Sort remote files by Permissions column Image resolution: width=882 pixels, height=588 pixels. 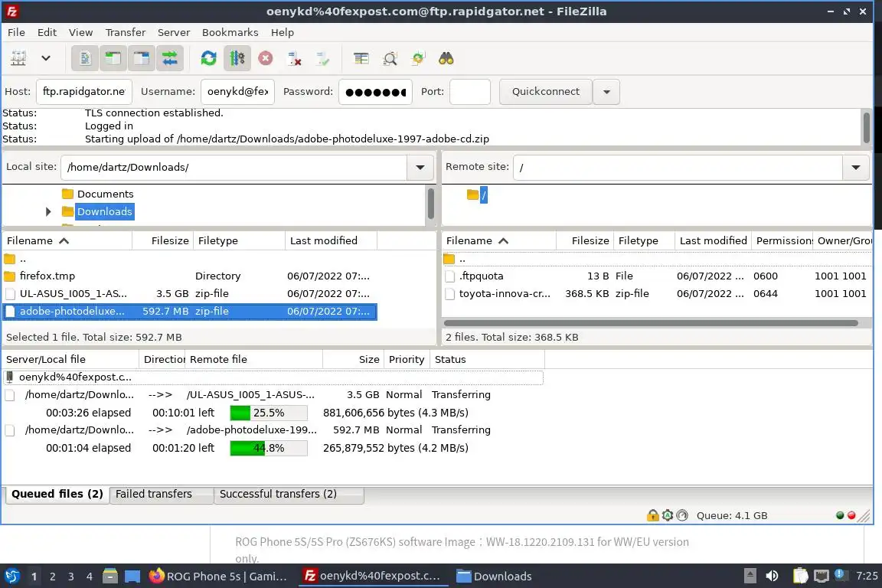[782, 241]
